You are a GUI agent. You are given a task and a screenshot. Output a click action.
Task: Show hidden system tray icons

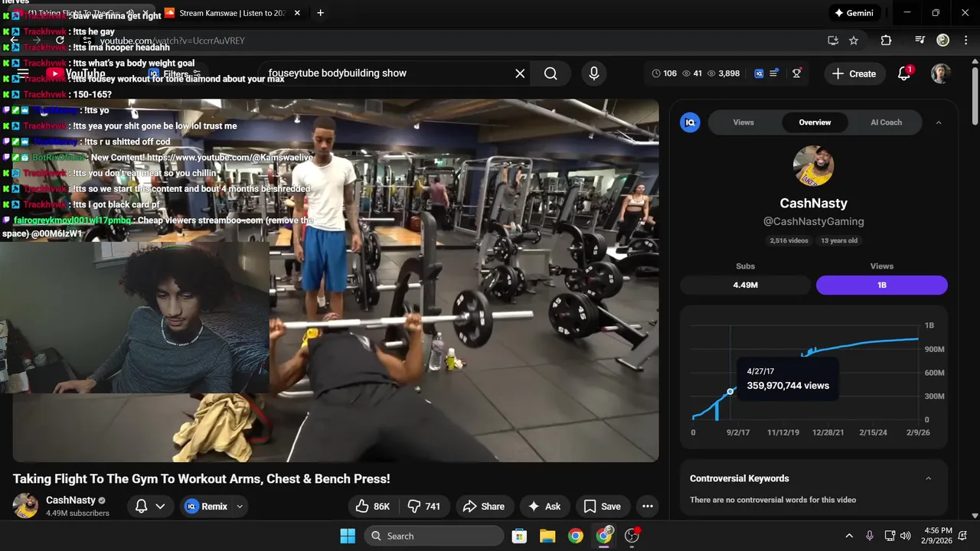point(848,536)
